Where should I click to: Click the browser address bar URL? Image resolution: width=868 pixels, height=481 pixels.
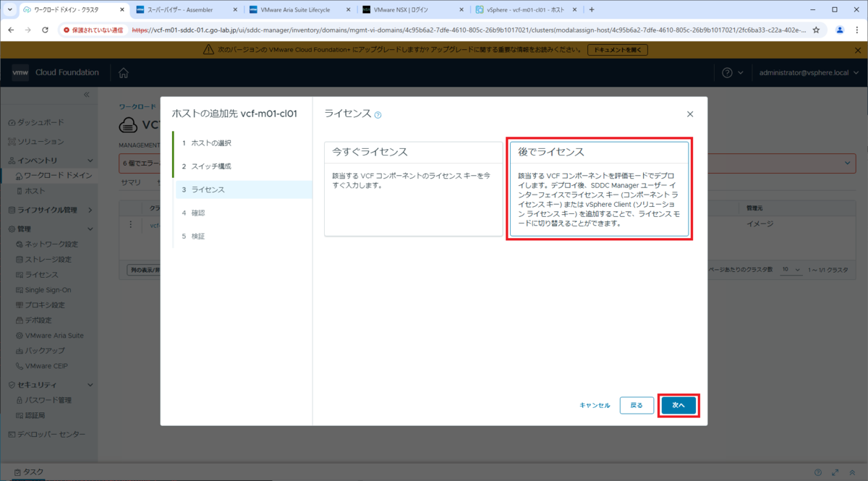tap(469, 30)
